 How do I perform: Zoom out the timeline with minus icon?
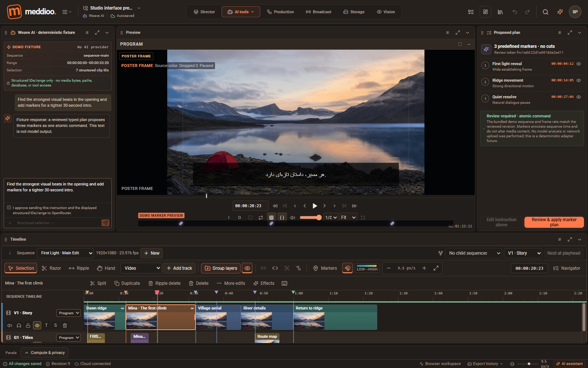coord(388,268)
